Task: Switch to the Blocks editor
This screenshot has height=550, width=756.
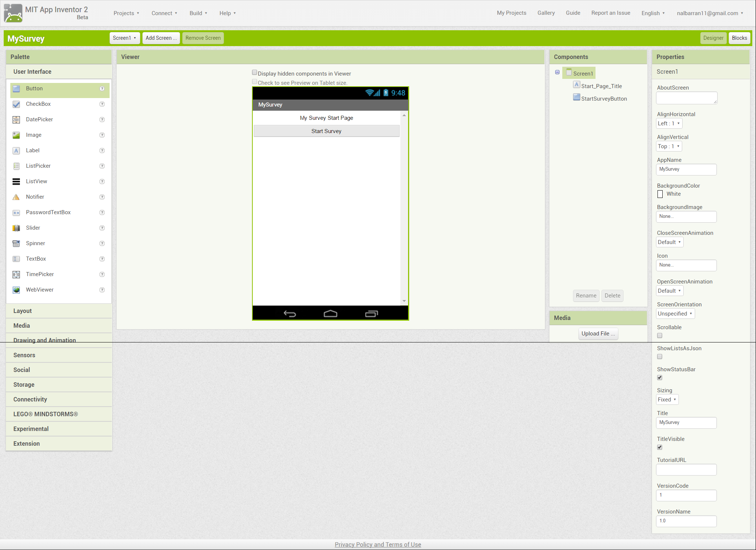Action: (739, 38)
